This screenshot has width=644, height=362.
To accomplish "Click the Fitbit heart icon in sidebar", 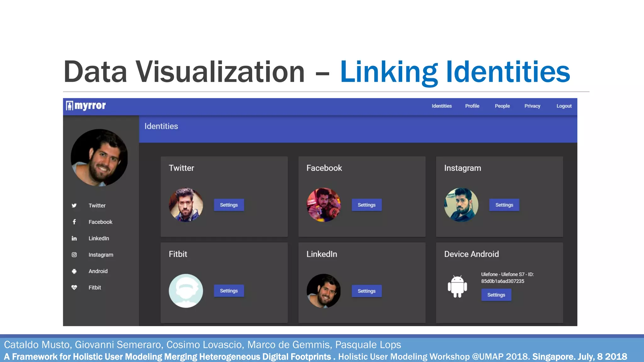I will click(x=74, y=288).
